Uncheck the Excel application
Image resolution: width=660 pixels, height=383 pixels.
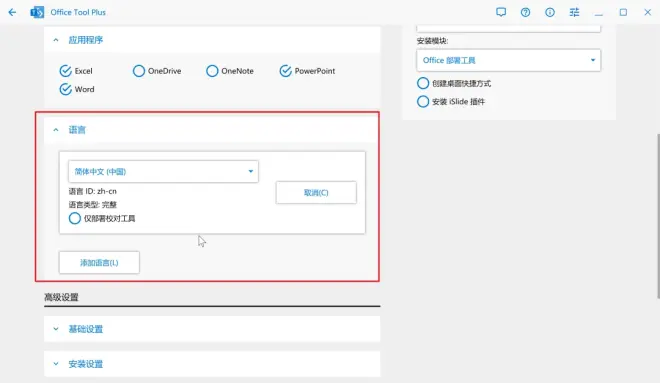pos(65,71)
